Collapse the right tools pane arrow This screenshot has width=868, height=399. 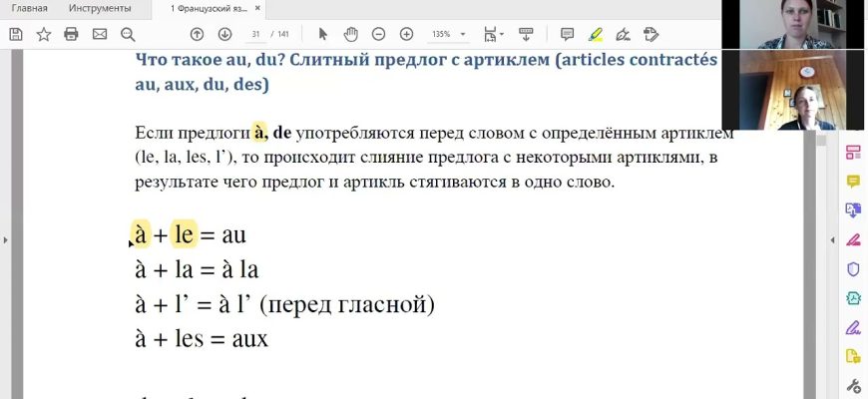pos(834,240)
